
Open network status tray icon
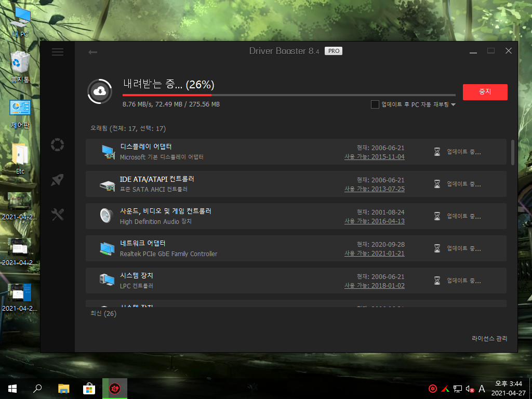point(458,389)
